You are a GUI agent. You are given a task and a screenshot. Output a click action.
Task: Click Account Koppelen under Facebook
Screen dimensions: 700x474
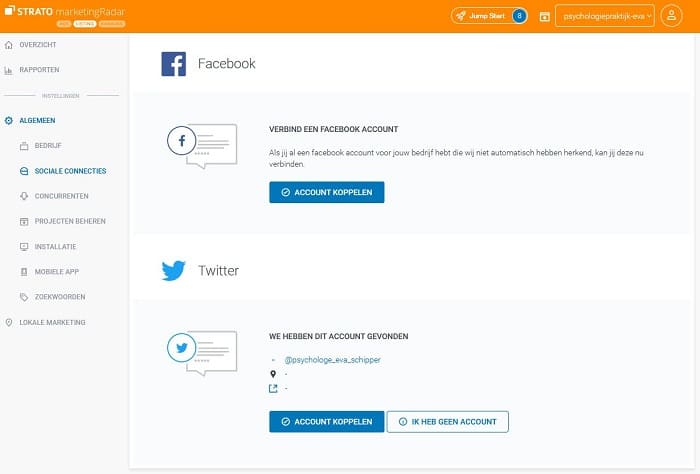click(x=326, y=192)
